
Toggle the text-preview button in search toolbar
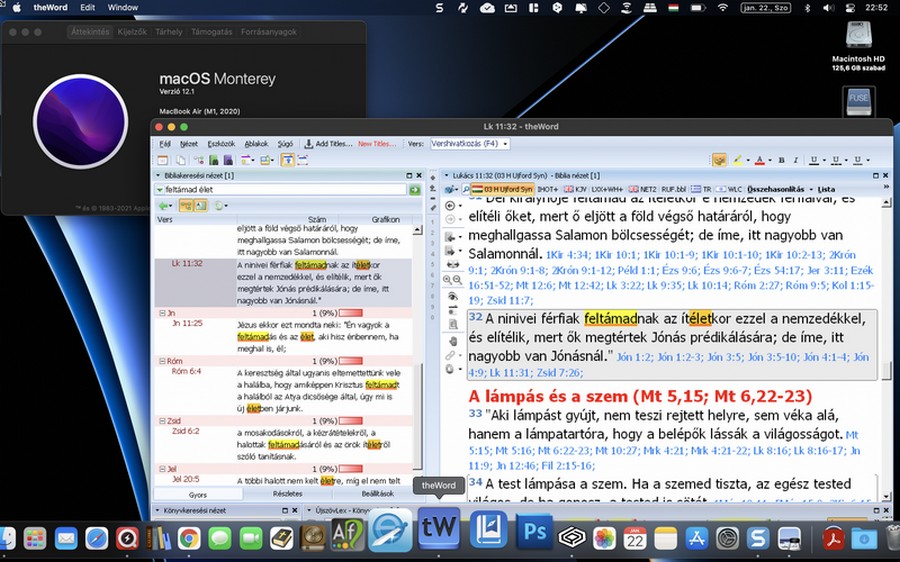[x=200, y=206]
